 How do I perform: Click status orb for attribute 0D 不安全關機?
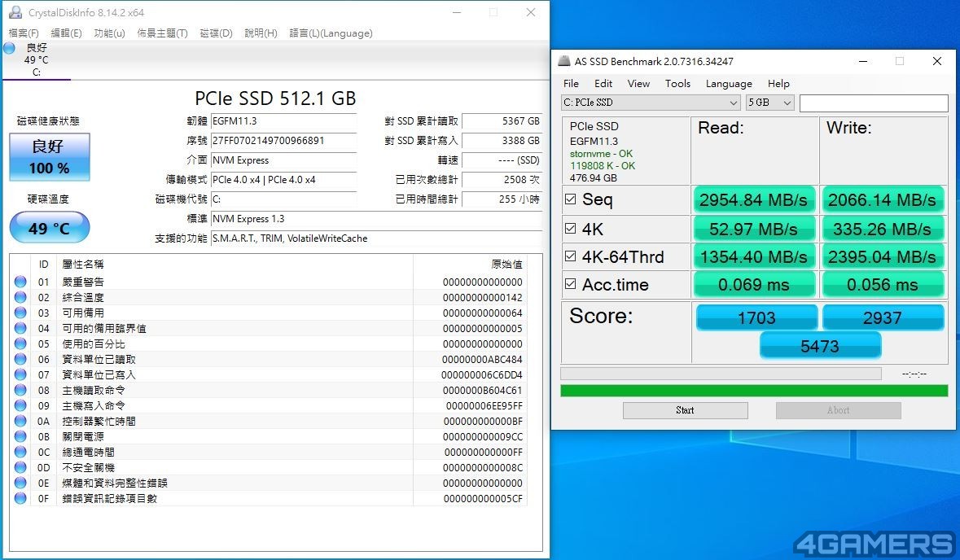pos(21,467)
